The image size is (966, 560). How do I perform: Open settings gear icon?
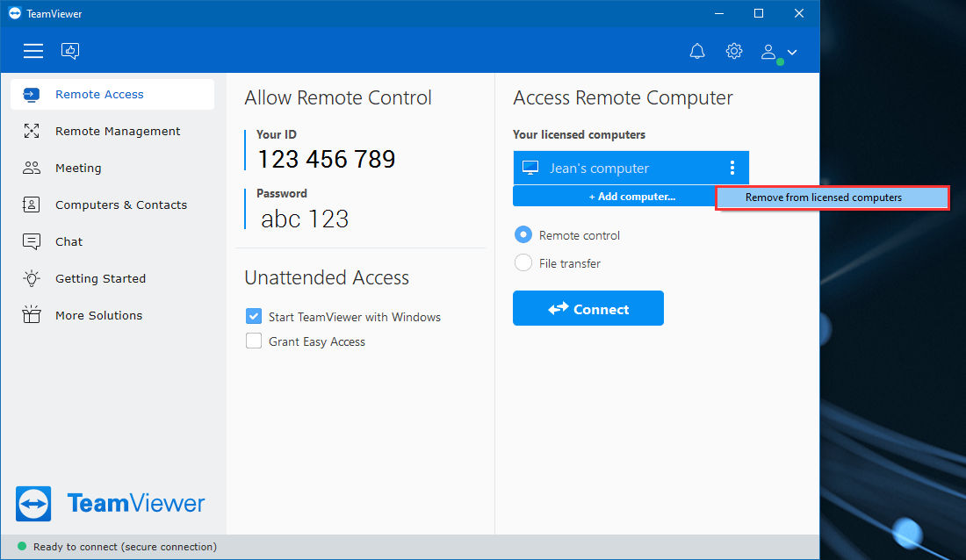[734, 51]
